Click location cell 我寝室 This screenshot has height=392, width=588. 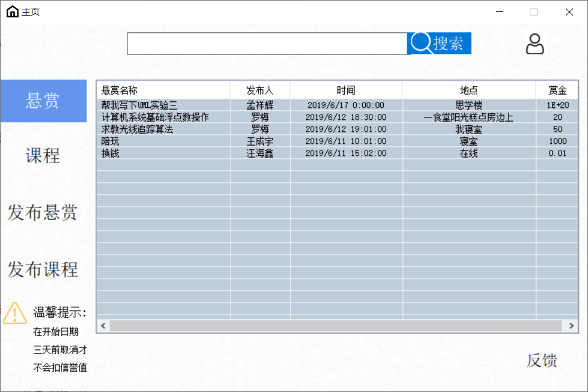[x=469, y=129]
